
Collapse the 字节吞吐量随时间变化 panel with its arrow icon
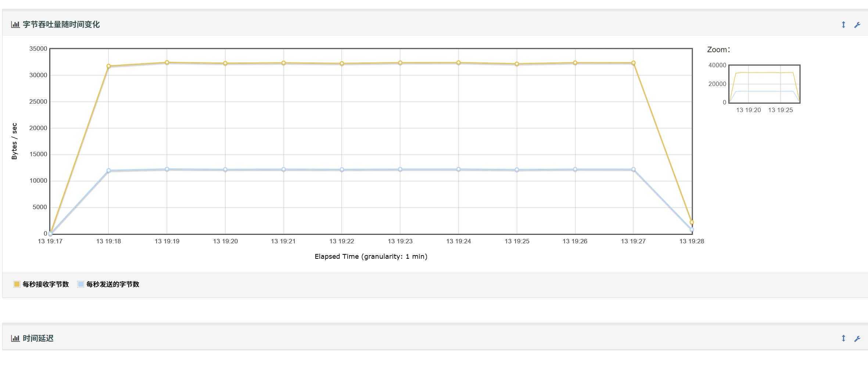pyautogui.click(x=843, y=25)
